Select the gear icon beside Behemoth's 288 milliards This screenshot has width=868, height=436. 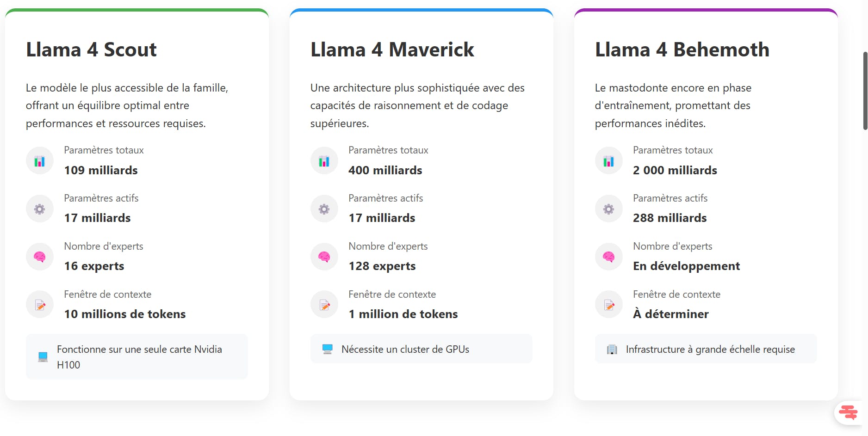pos(608,209)
